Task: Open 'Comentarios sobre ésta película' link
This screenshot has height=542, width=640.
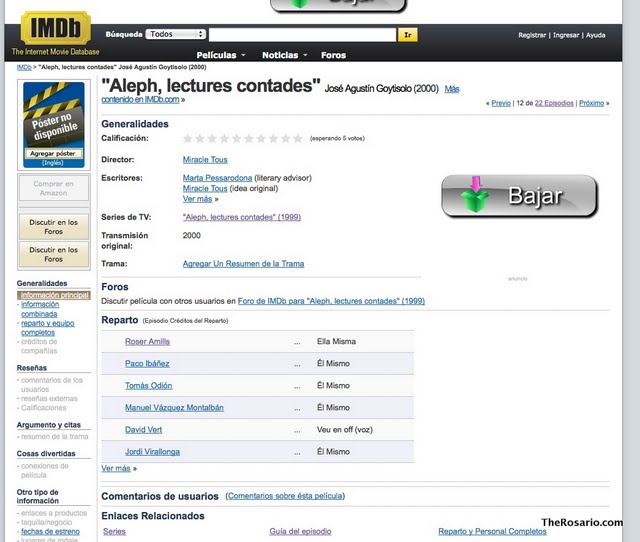Action: (x=285, y=496)
